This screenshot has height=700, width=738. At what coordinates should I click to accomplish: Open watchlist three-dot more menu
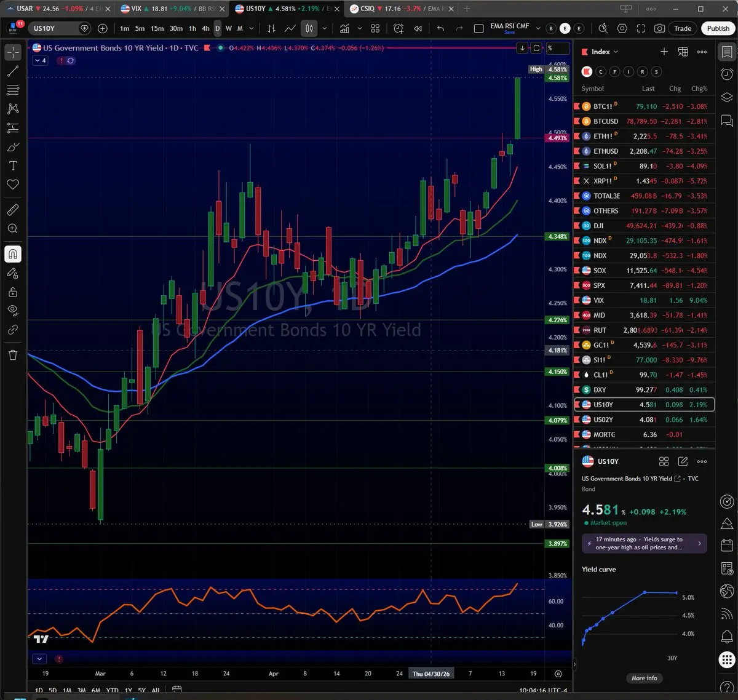[702, 52]
